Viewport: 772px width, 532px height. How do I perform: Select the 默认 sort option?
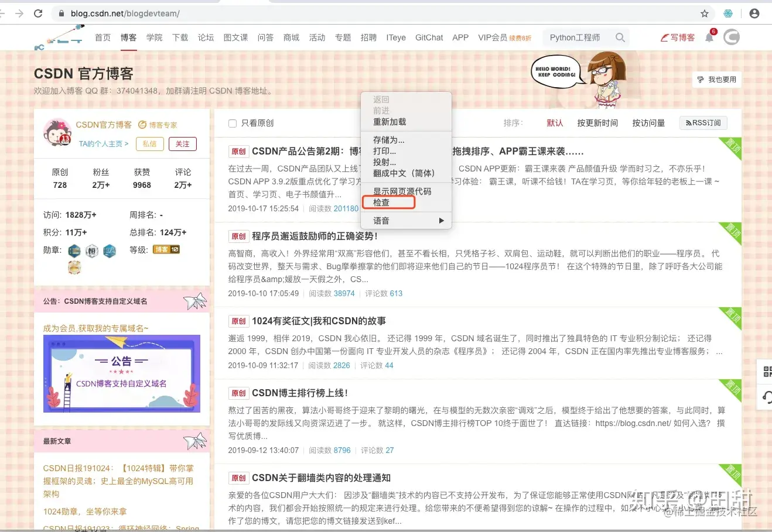point(555,123)
